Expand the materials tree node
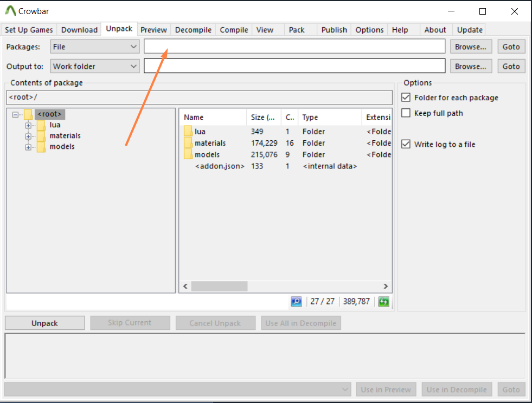Screen dimensions: 532x403 pos(28,136)
